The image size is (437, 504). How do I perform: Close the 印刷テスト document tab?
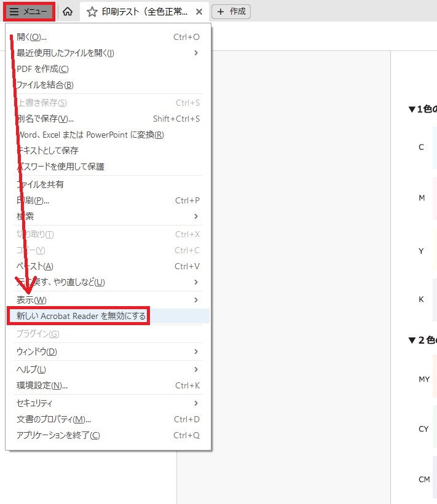point(199,12)
